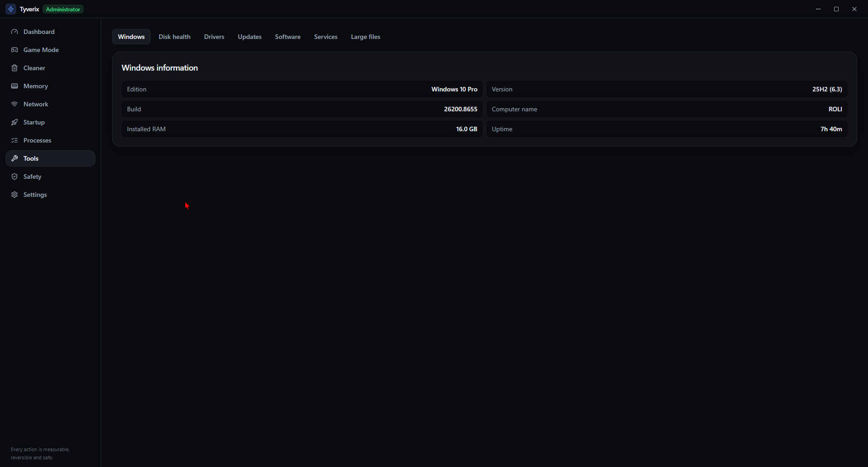868x467 pixels.
Task: Click the ROLI computer name value
Action: tap(835, 109)
